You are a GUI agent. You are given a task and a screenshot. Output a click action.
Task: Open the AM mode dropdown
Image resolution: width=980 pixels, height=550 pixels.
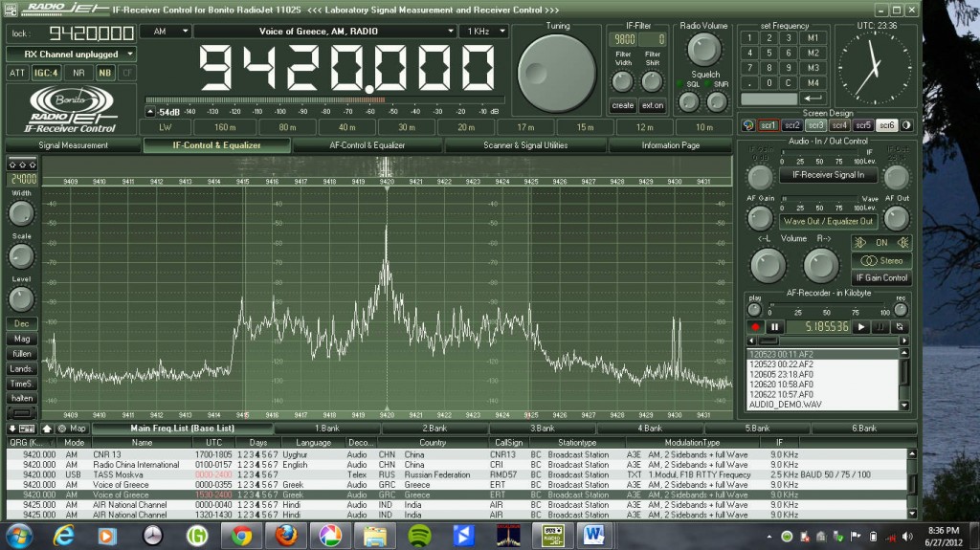click(165, 32)
